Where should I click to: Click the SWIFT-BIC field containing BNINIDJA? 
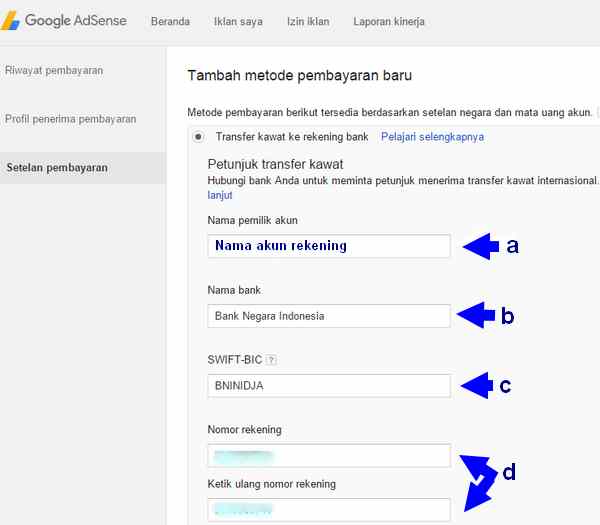click(x=329, y=386)
